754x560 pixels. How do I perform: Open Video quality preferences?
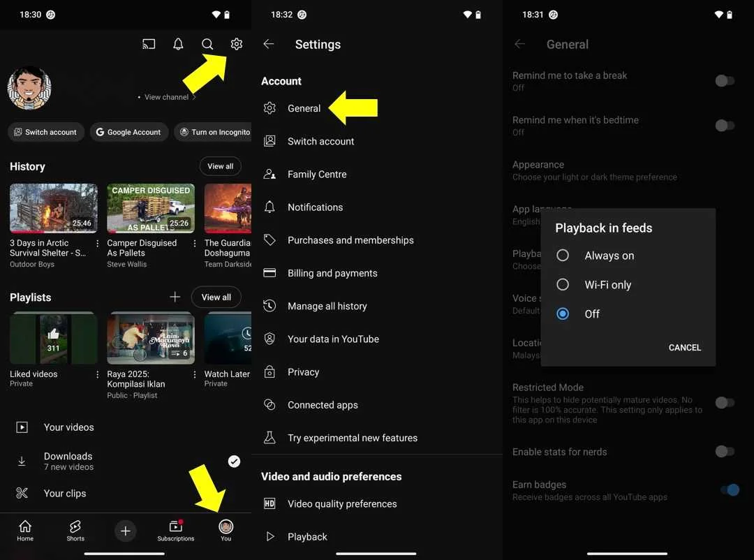377,503
